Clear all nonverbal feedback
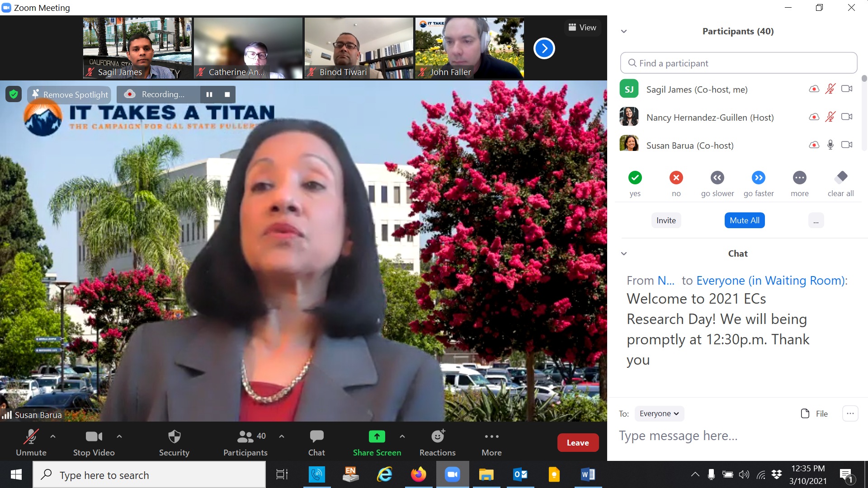 [841, 178]
